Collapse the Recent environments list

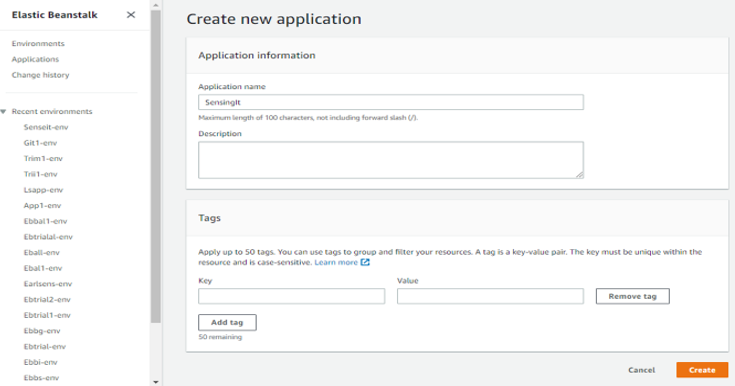coord(4,112)
